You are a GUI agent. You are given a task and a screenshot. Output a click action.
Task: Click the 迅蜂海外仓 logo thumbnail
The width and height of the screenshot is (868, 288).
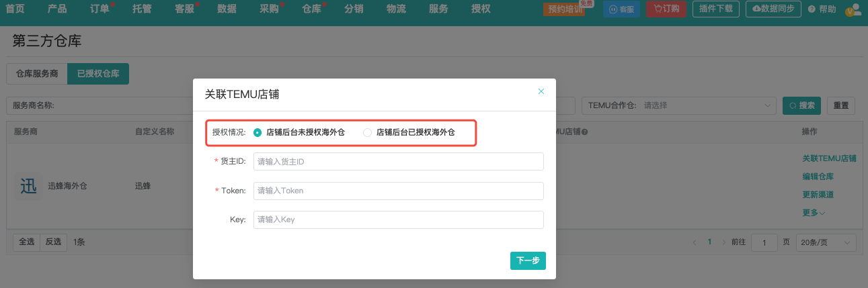tap(29, 186)
